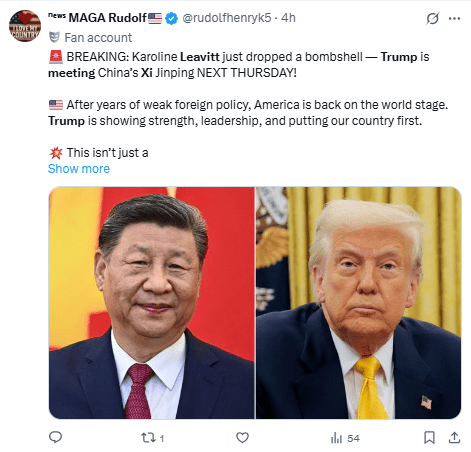Open the three-dot more options menu
The width and height of the screenshot is (471, 452).
(454, 18)
